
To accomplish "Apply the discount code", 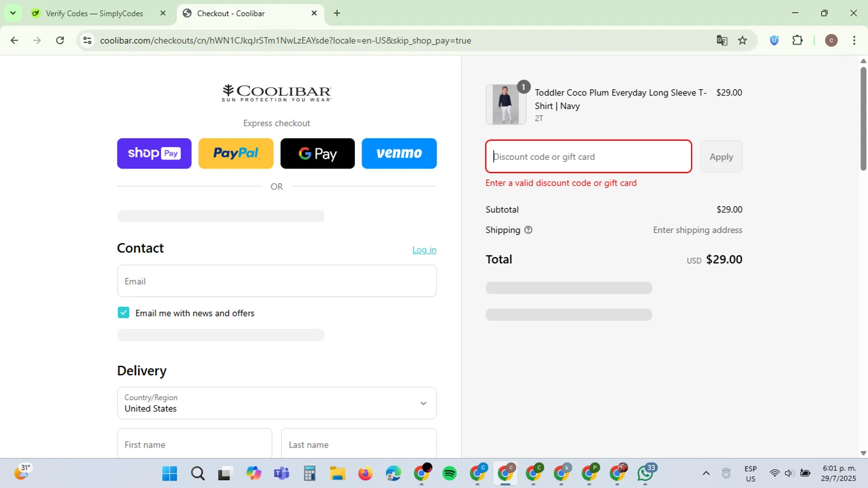I will coord(721,156).
